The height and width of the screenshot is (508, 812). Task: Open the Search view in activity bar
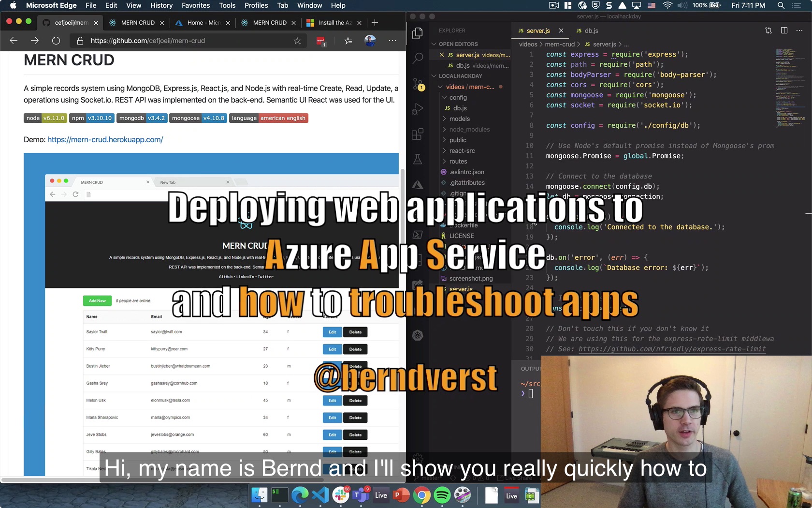click(418, 59)
